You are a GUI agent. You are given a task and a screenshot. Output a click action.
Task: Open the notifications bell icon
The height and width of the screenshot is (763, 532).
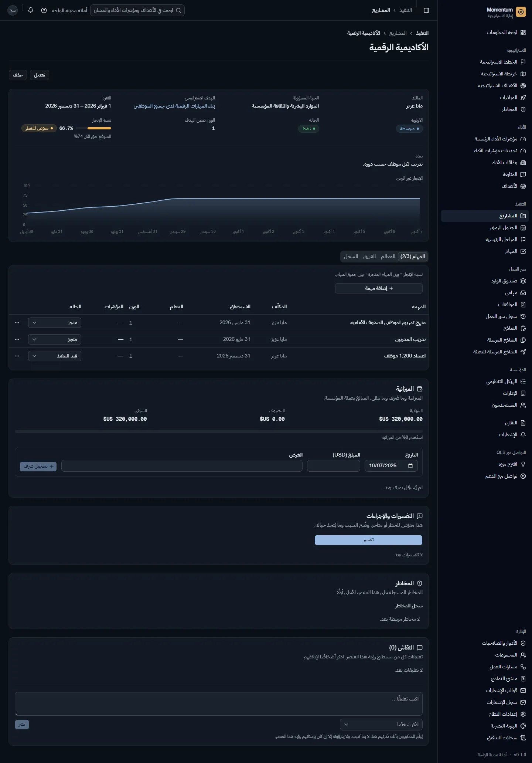31,10
